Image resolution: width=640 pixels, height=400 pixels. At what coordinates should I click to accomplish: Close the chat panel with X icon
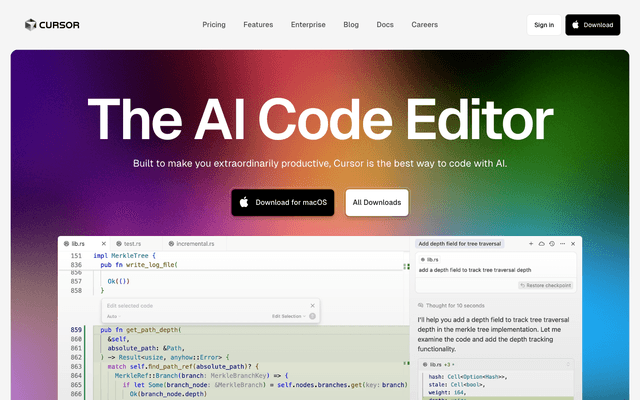[x=573, y=244]
